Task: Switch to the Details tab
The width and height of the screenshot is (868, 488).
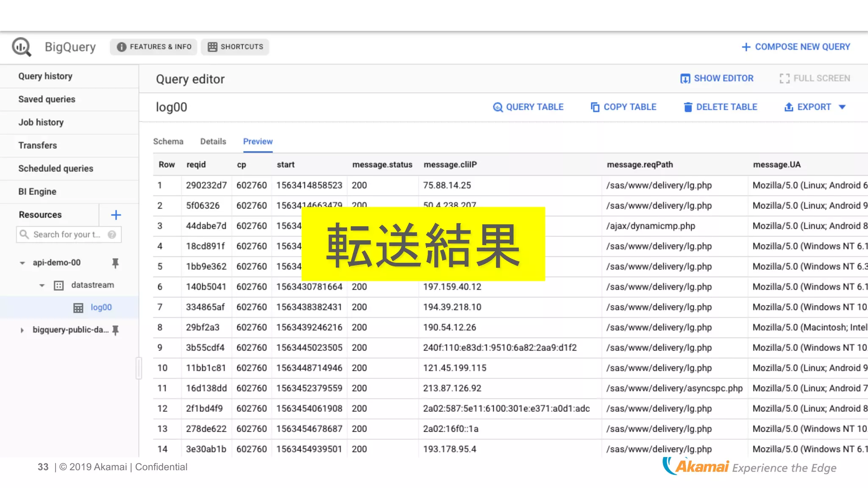Action: tap(213, 141)
